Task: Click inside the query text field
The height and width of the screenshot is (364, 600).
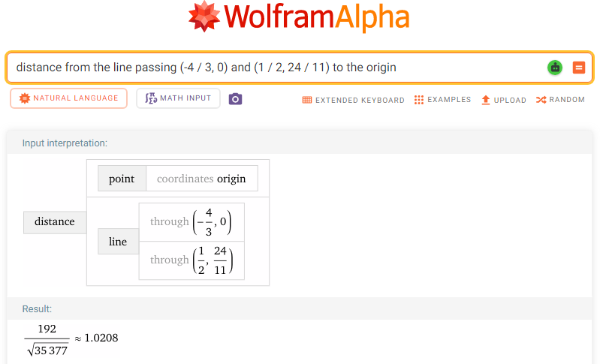Action: 276,68
